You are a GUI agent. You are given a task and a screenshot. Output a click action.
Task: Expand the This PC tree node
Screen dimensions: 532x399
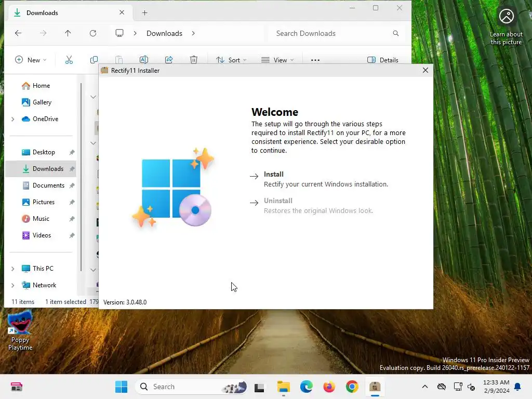13,269
